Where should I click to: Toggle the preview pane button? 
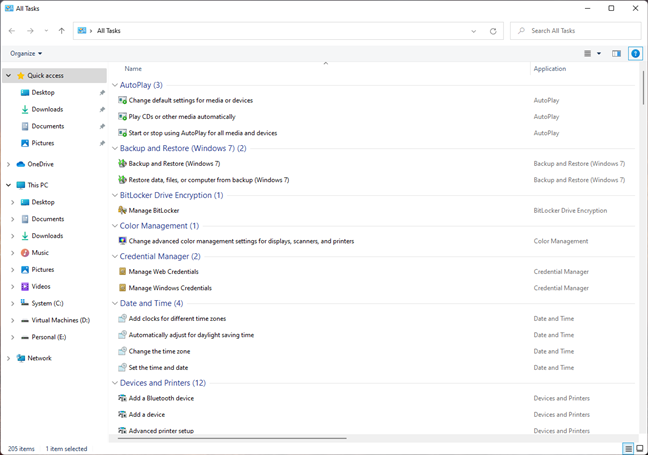(616, 53)
